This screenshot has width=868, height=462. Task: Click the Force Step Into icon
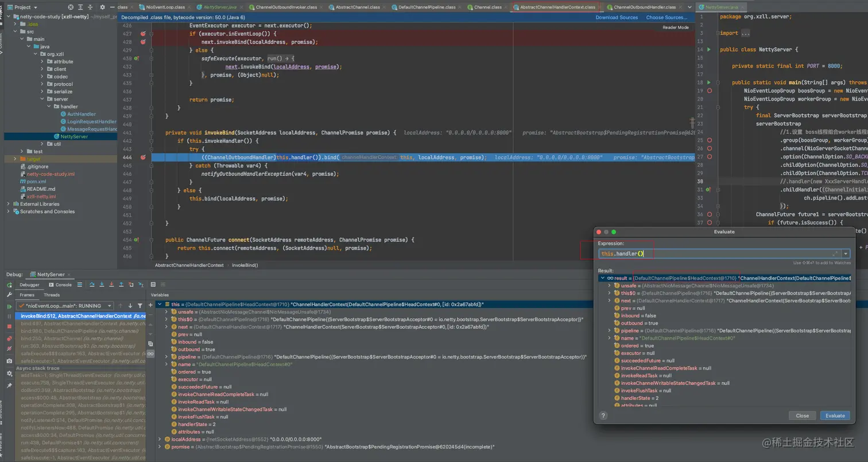tap(111, 284)
